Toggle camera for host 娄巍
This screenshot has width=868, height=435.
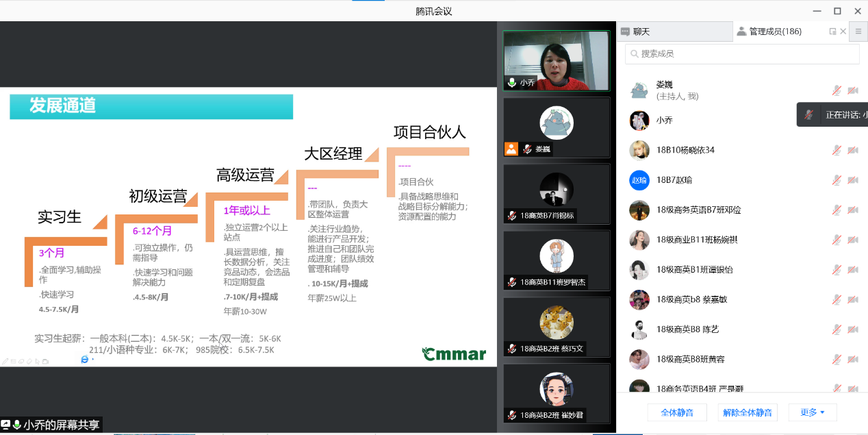[x=853, y=90]
